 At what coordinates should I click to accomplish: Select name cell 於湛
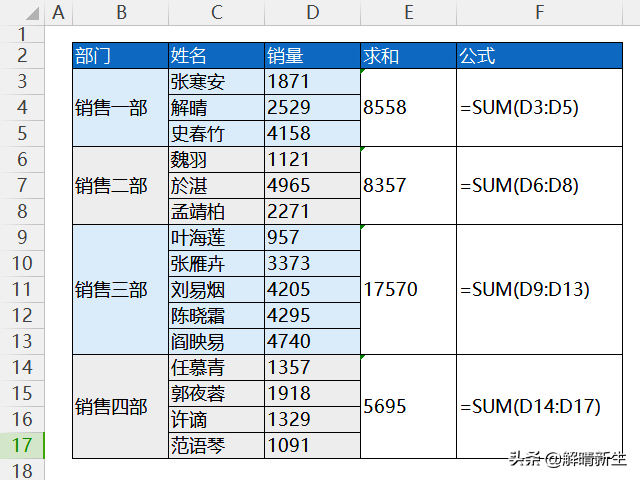click(x=217, y=186)
